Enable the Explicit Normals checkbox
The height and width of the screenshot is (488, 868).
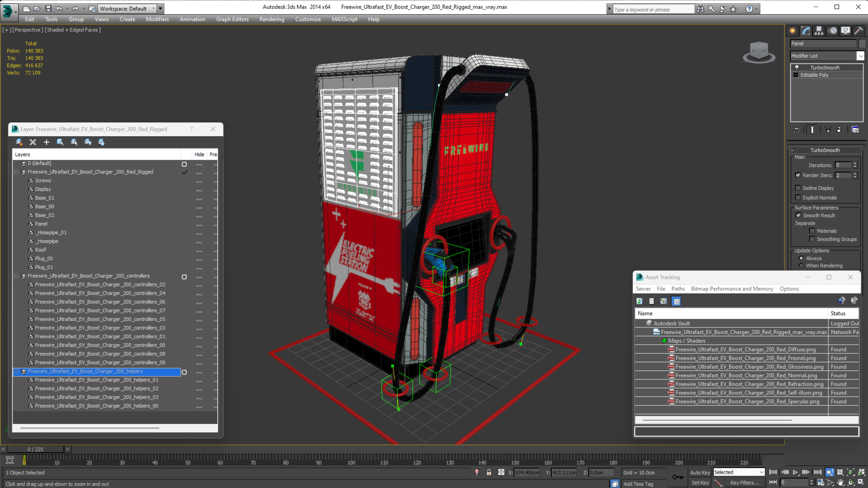pyautogui.click(x=798, y=197)
